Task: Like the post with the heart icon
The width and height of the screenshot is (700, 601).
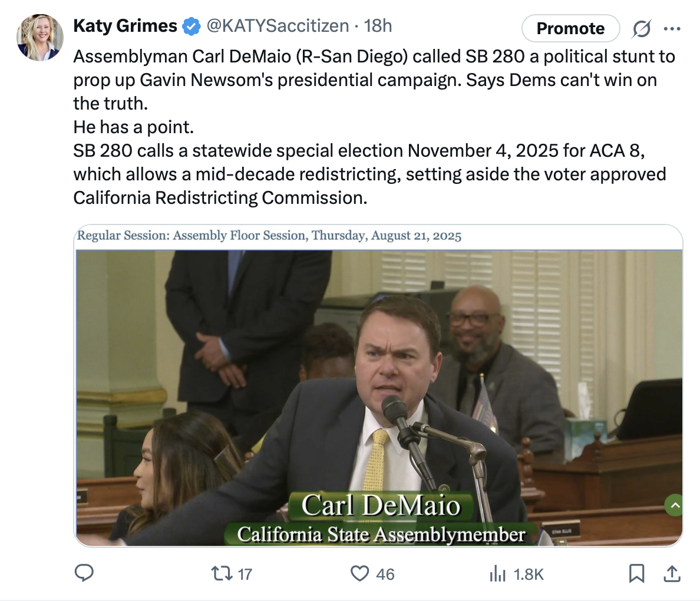Action: [359, 573]
